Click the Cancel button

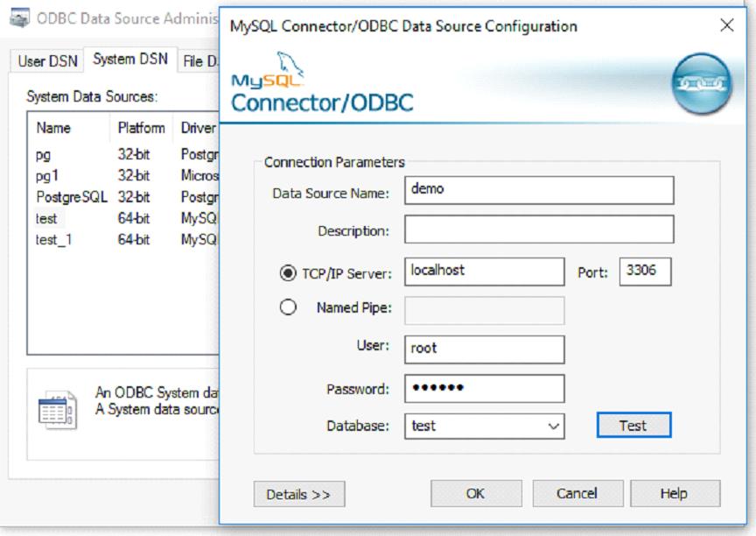point(577,493)
